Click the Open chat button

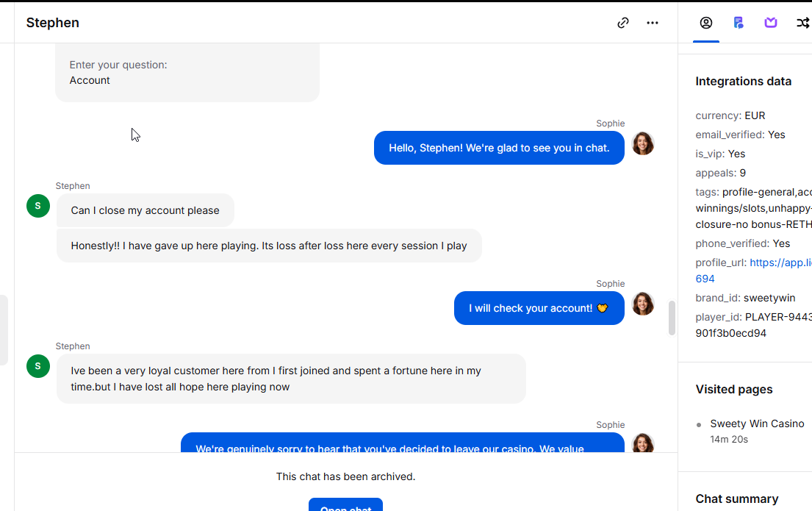345,505
